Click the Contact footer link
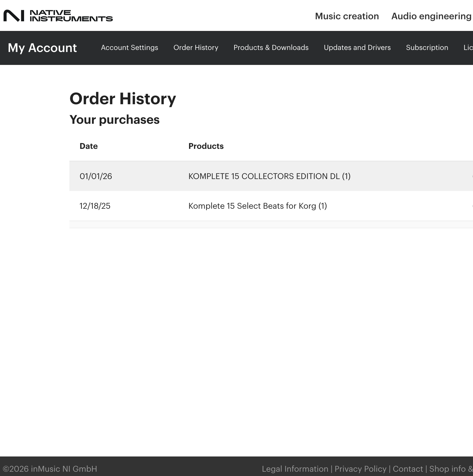Viewport: 473px width, 476px height. click(408, 469)
